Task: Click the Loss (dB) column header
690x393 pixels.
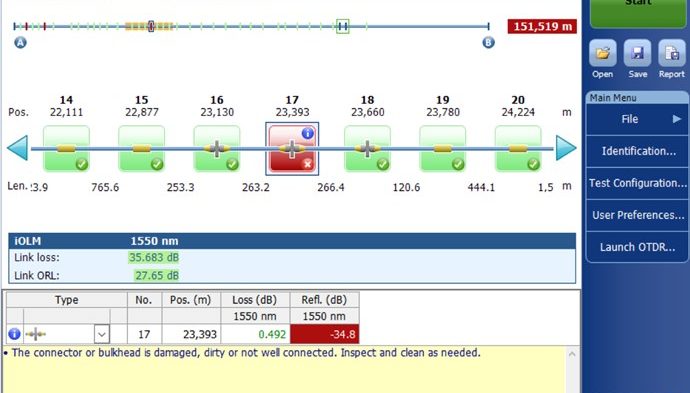Action: tap(255, 300)
